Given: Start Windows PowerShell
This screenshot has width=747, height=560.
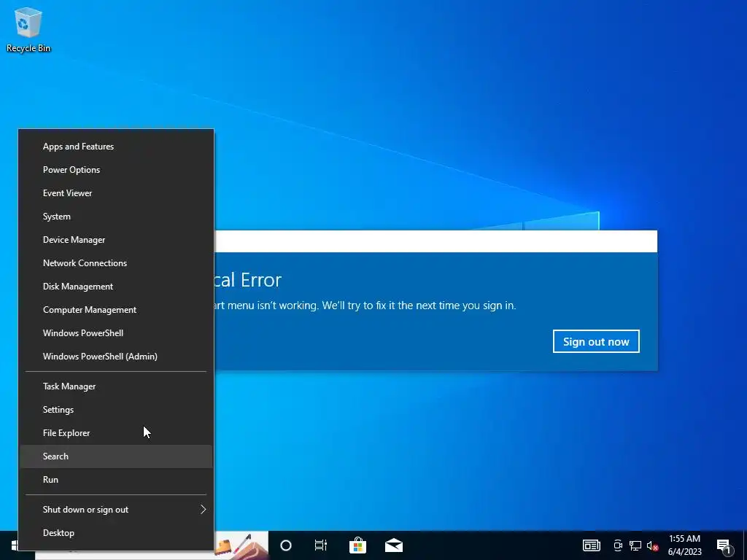Looking at the screenshot, I should tap(116, 333).
